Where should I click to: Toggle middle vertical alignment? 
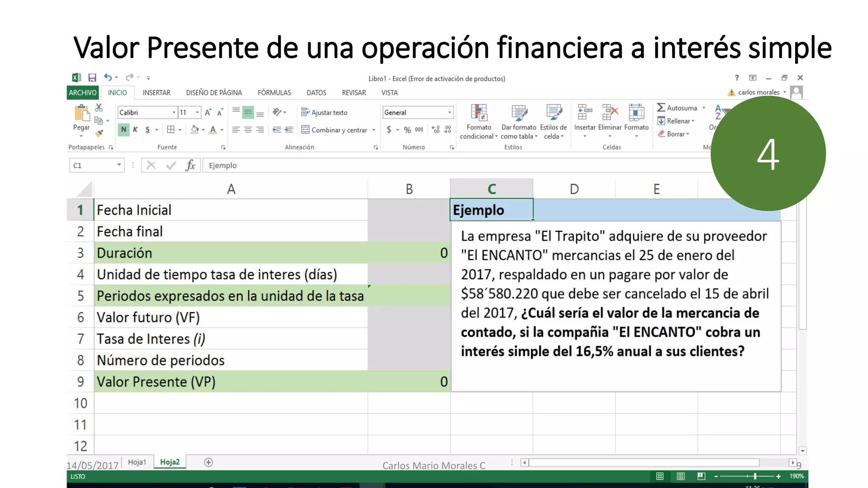pos(248,112)
